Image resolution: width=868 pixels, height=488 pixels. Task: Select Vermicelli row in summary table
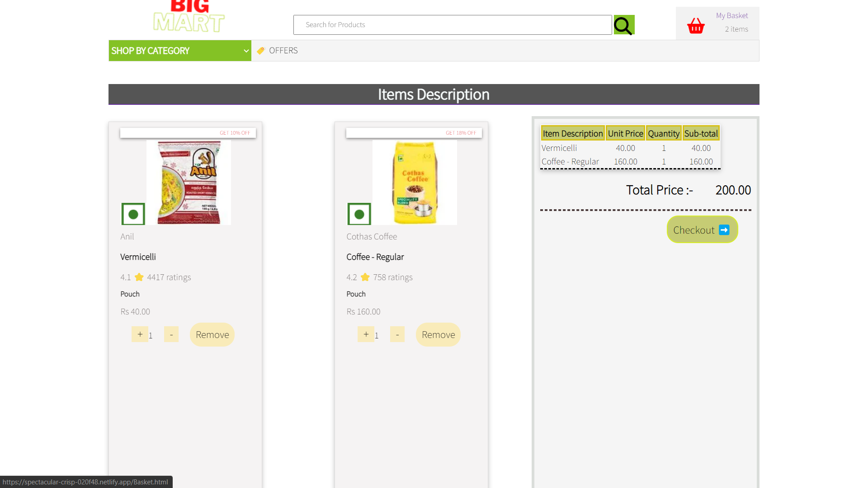tap(630, 148)
